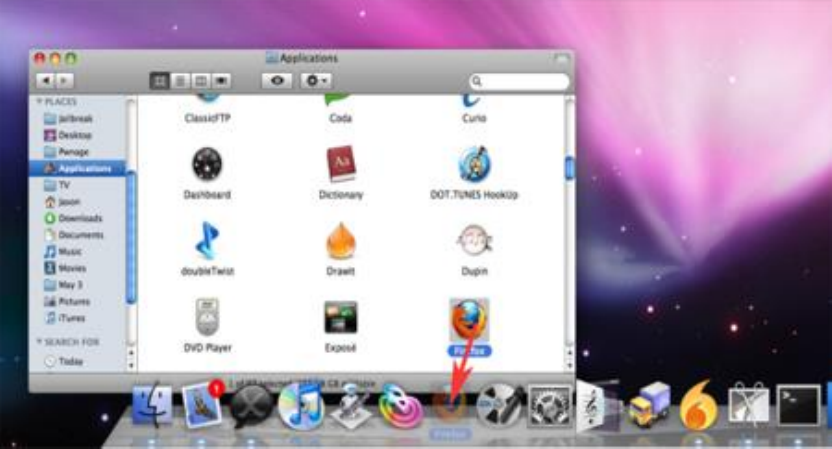Open Disk Utility icon in the Dock
Screen dimensions: 832x449
pos(499,406)
